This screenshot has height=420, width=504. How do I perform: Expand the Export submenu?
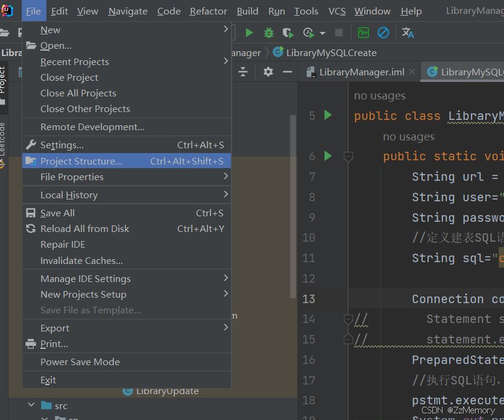pyautogui.click(x=127, y=328)
